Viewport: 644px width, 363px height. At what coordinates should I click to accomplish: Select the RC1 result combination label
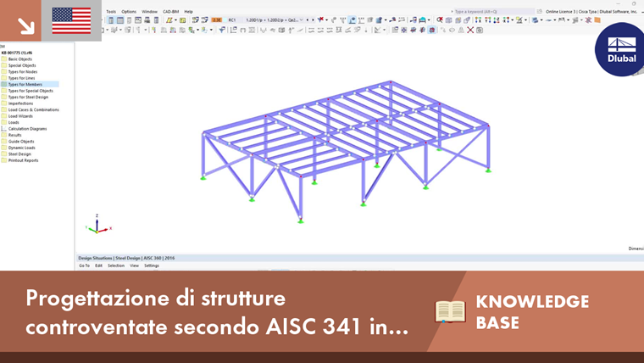[x=232, y=20]
